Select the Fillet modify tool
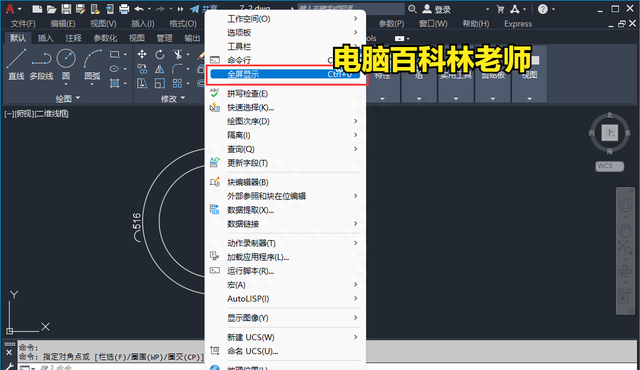640x370 pixels. point(177,69)
